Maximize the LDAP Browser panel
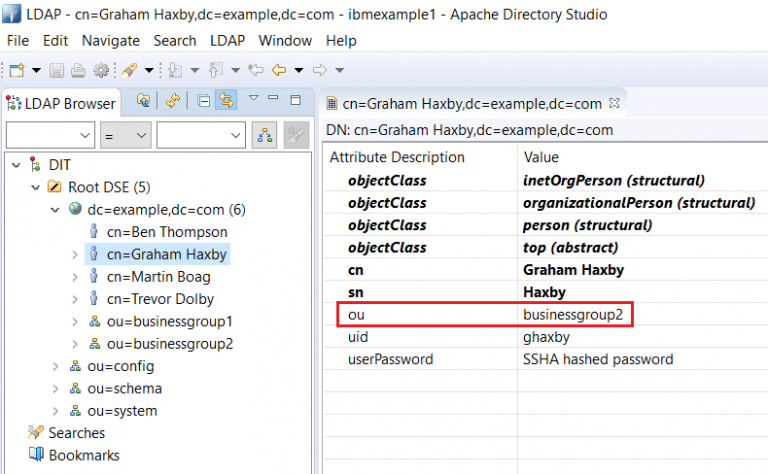The width and height of the screenshot is (768, 474). click(x=295, y=100)
